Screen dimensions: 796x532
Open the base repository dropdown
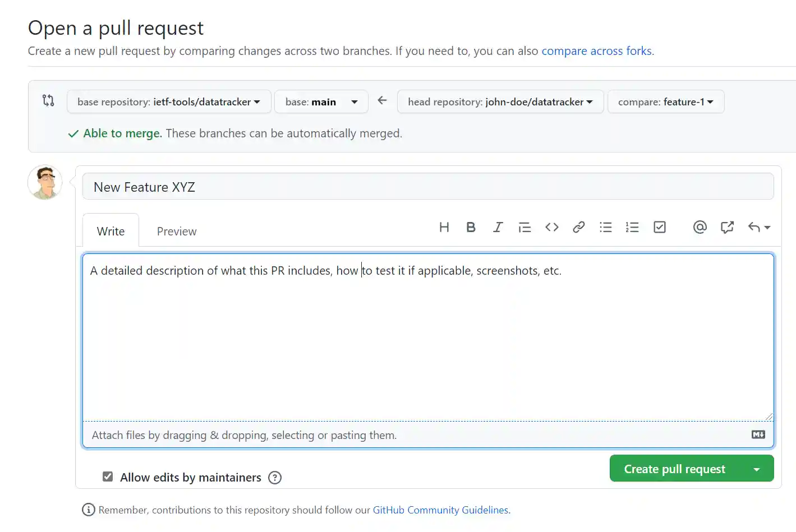click(169, 102)
